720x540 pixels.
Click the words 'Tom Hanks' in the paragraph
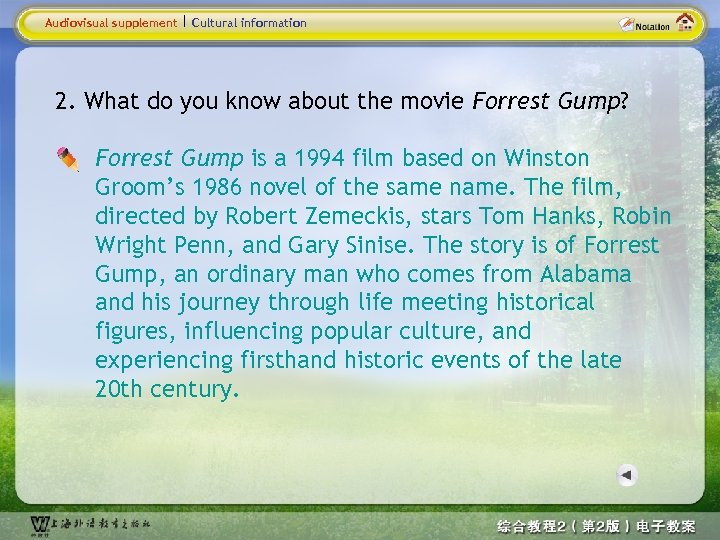(540, 216)
